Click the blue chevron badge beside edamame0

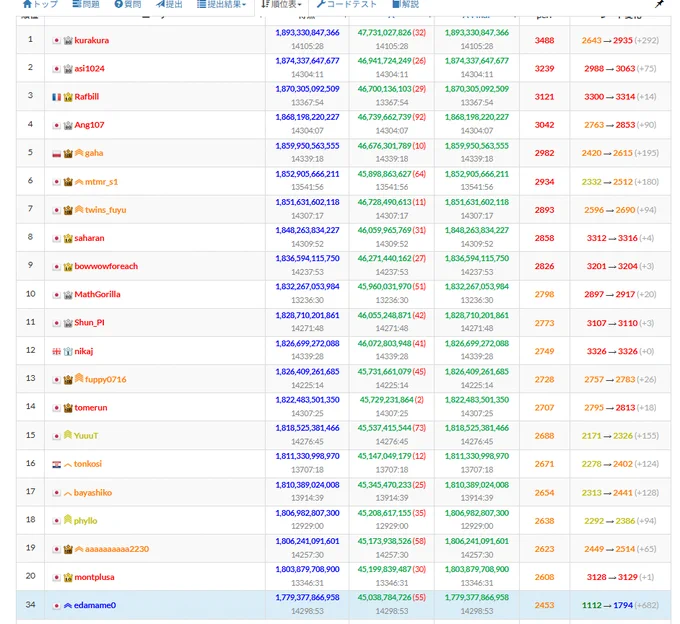coord(68,606)
